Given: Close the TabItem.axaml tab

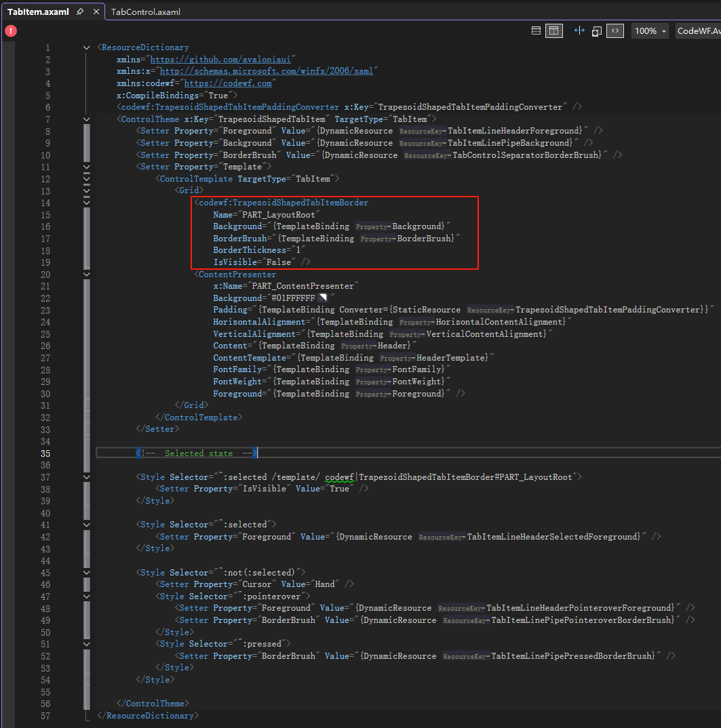Looking at the screenshot, I should pos(96,12).
